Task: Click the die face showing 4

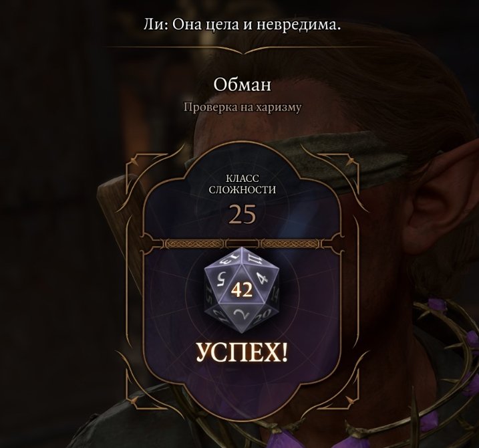Action: [262, 277]
